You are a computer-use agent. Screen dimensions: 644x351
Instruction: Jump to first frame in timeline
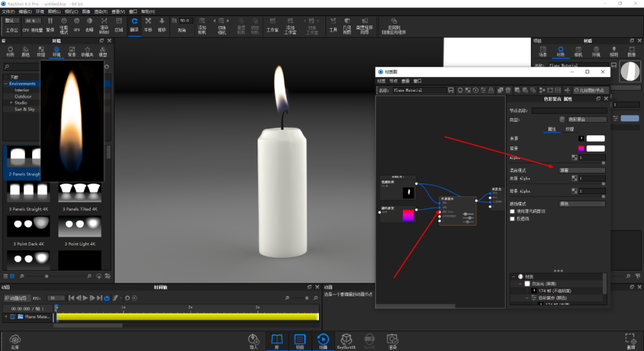tap(72, 298)
